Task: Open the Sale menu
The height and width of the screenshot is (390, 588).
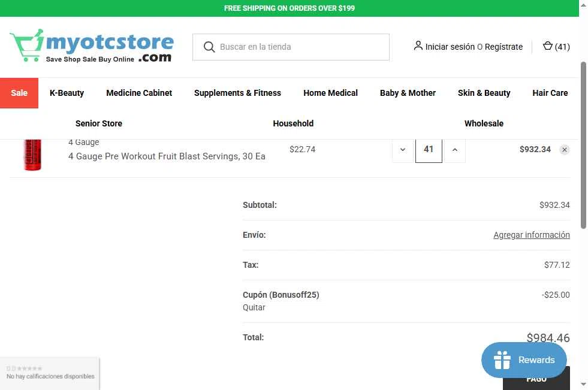Action: point(19,93)
